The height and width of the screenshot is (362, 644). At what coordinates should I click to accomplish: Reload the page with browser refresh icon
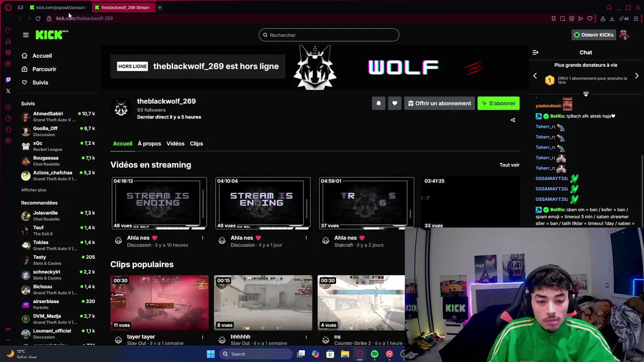[x=38, y=19]
